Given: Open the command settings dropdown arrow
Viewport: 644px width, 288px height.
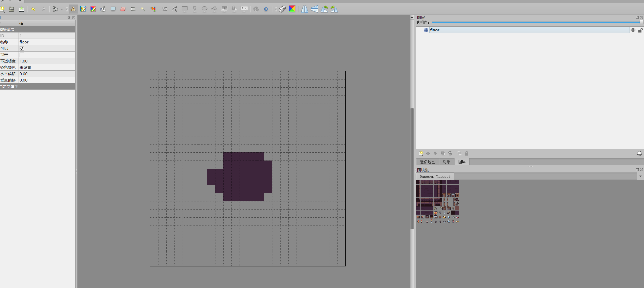Looking at the screenshot, I should click(62, 9).
